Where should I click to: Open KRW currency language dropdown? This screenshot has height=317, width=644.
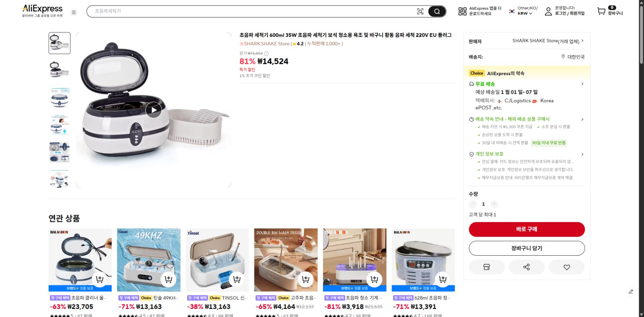click(x=525, y=14)
